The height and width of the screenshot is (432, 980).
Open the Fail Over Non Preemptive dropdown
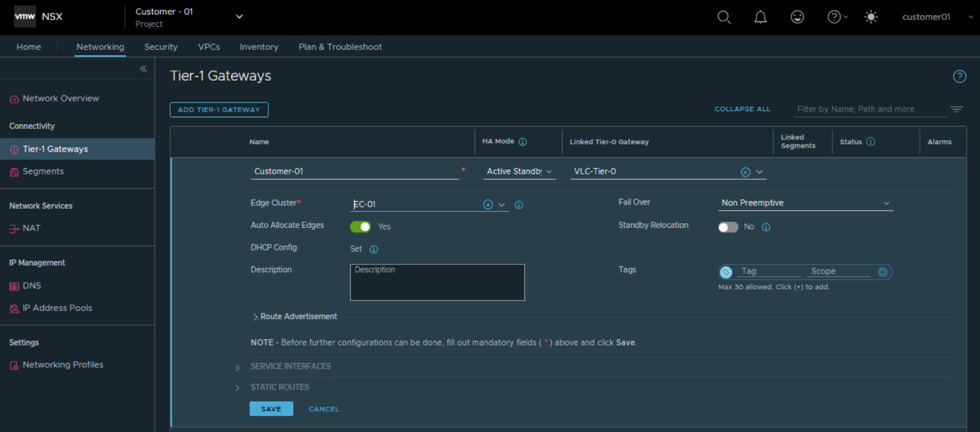tap(805, 203)
